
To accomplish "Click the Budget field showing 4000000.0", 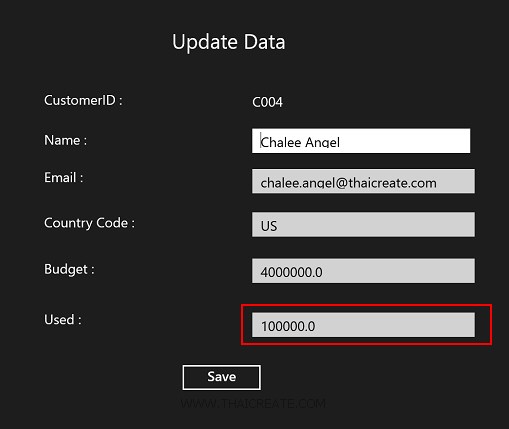I will [363, 271].
